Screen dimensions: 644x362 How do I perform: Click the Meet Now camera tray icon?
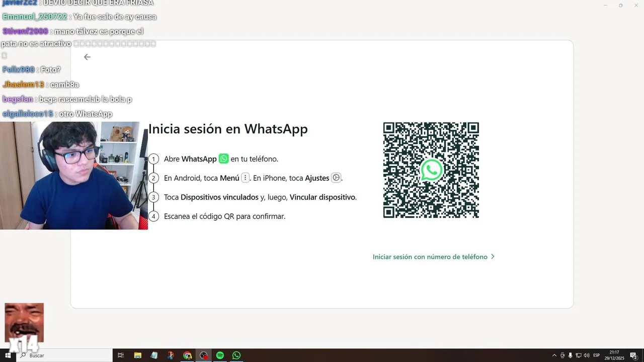(x=562, y=355)
